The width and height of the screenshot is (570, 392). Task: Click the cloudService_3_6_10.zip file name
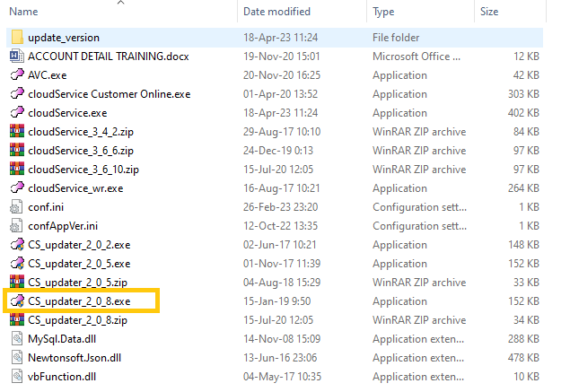click(83, 170)
